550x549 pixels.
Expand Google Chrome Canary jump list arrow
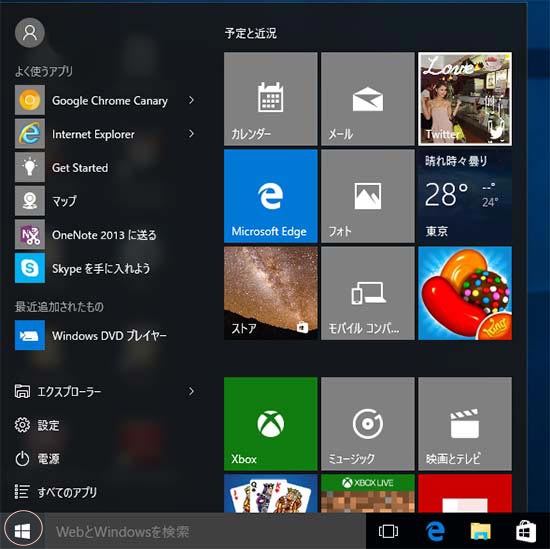(x=191, y=100)
